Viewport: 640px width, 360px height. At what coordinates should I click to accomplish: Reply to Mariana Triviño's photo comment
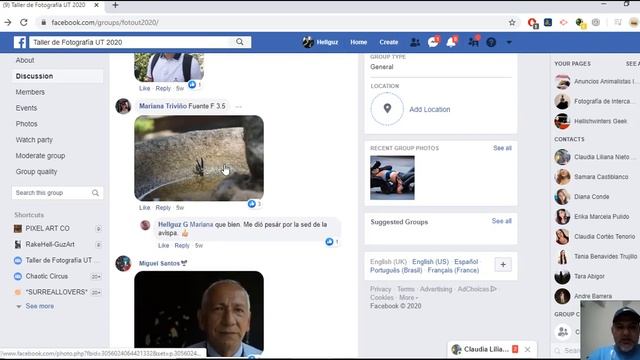click(x=163, y=207)
